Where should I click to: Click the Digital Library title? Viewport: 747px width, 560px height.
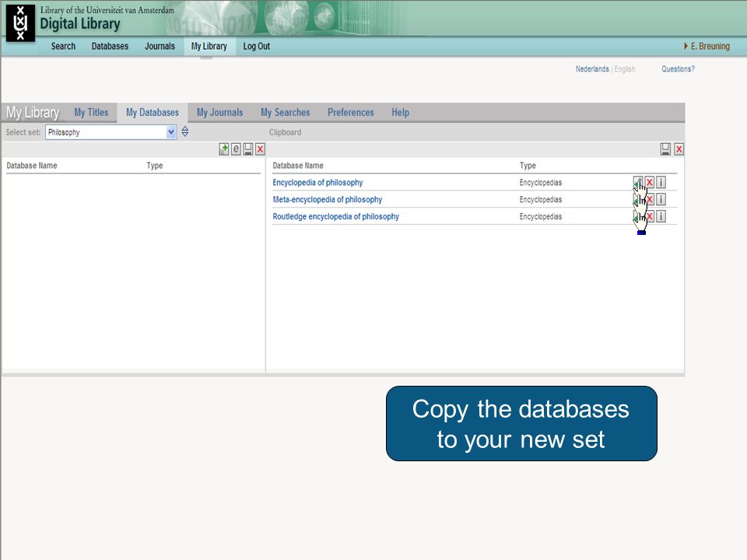tap(80, 24)
